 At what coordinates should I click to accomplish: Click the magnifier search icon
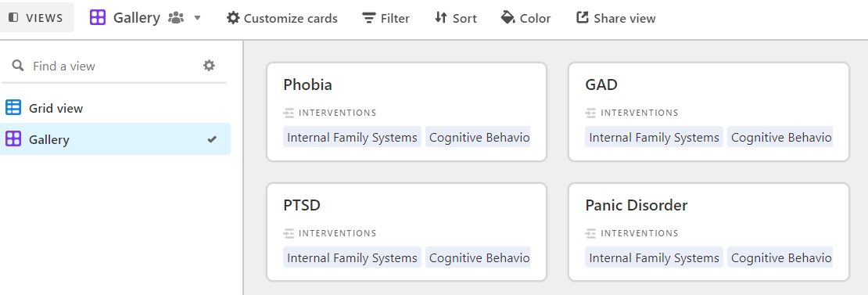[18, 66]
